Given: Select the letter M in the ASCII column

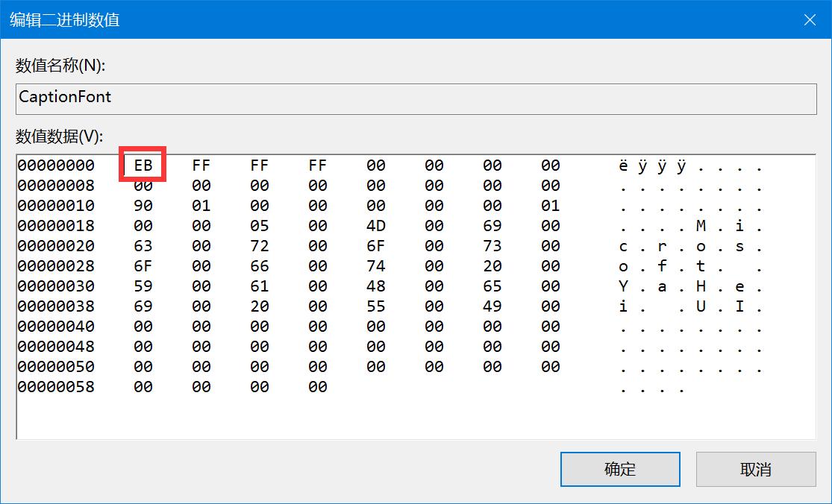Looking at the screenshot, I should (x=699, y=225).
